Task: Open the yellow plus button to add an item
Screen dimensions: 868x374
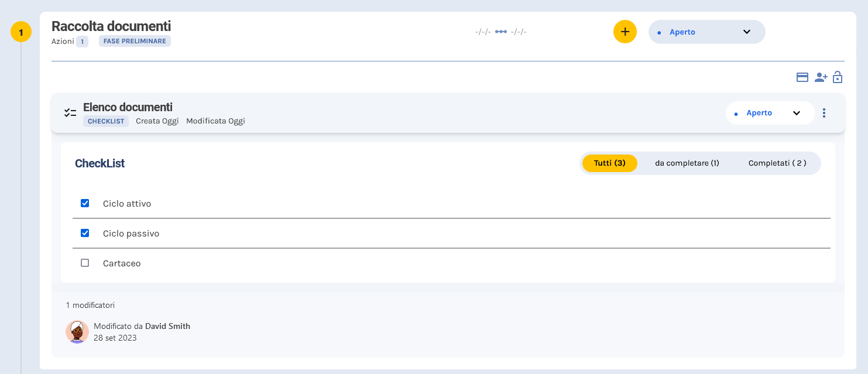Action: (625, 32)
